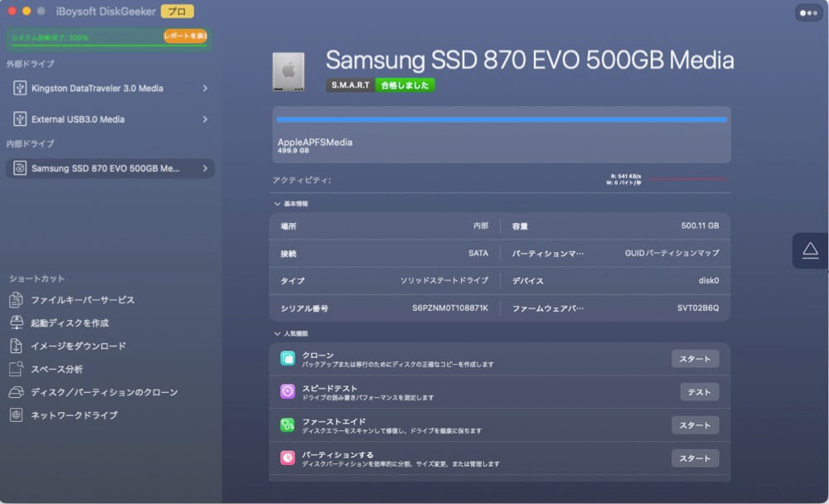Click the SATA connection value
Image resolution: width=829 pixels, height=504 pixels.
tap(478, 254)
